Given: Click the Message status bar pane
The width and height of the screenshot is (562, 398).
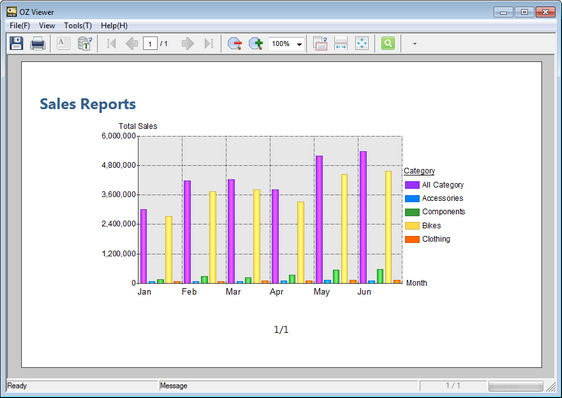Looking at the screenshot, I should pos(289,386).
